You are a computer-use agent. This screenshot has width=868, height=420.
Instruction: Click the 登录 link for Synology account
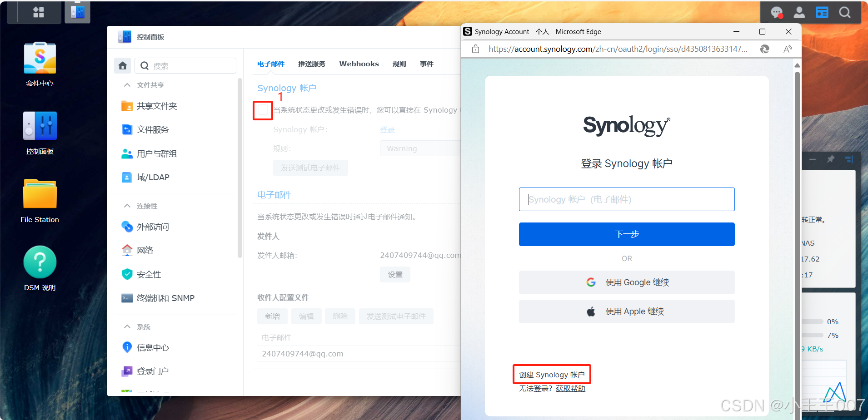(x=387, y=129)
